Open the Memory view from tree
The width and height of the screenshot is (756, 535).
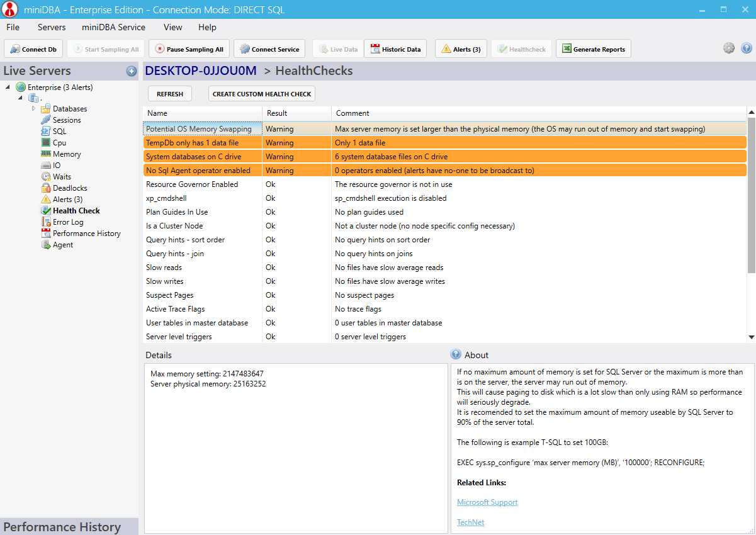click(x=67, y=154)
